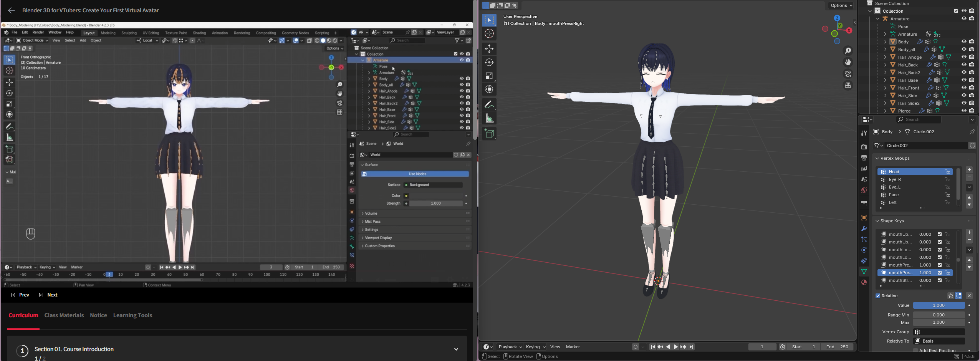The height and width of the screenshot is (361, 980).
Task: Open the Class Materials tab
Action: click(64, 315)
